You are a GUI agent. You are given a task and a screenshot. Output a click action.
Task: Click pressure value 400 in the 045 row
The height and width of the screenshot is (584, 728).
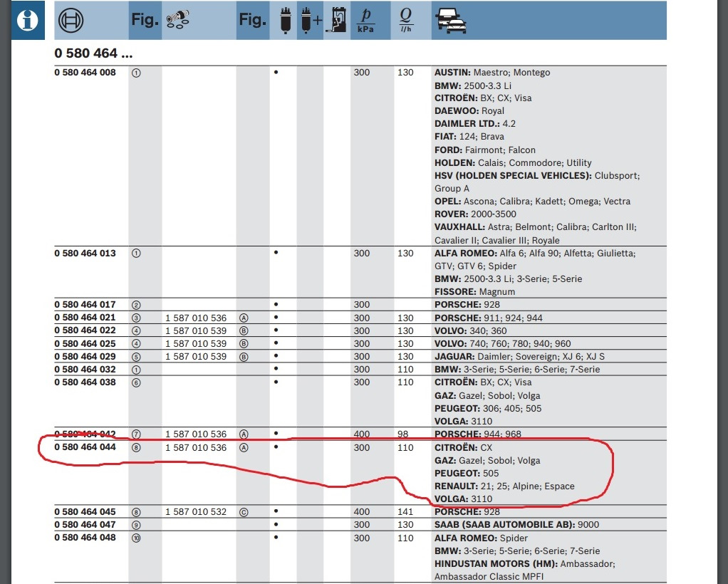[x=362, y=511]
